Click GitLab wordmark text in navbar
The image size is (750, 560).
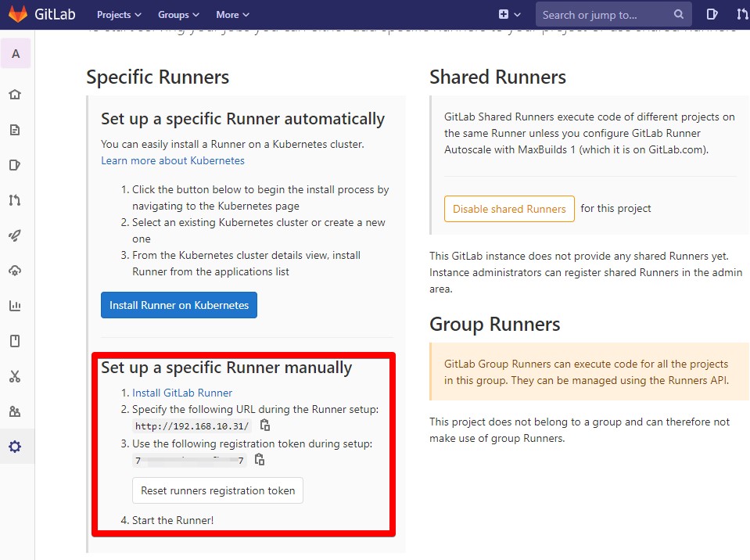(55, 14)
